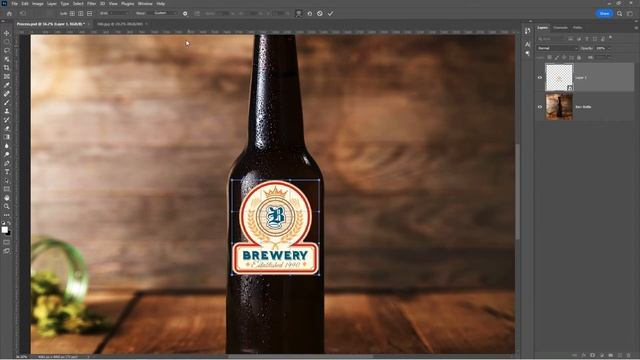Open the layer Opacity dropdown arrow
The image size is (640, 360).
(609, 48)
